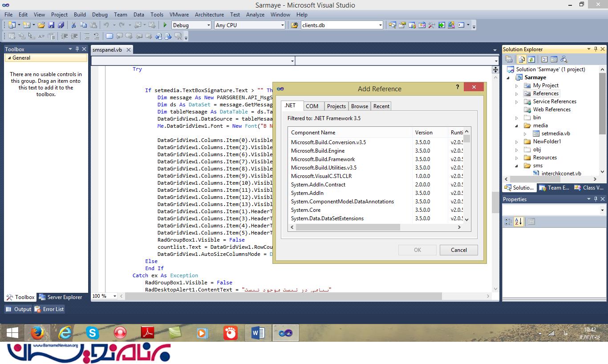Switch to the Class View panel tab

[589, 188]
